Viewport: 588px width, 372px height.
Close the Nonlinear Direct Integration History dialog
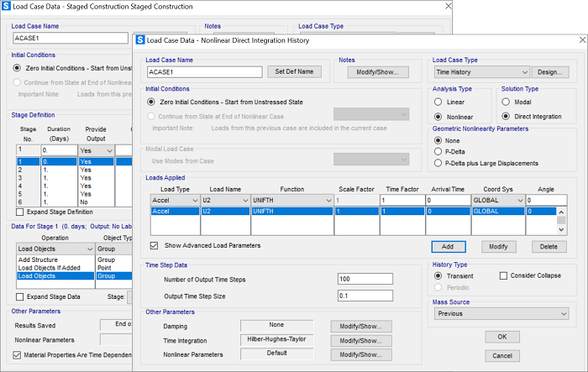tap(582, 39)
